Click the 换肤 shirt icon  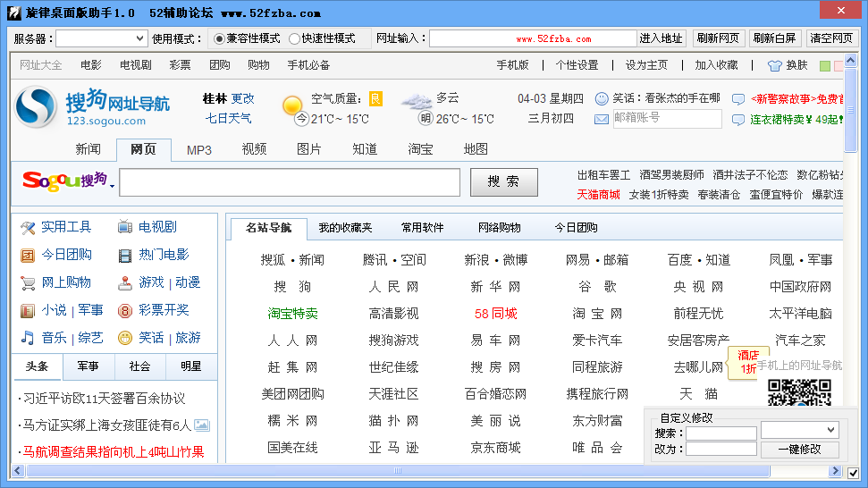[774, 66]
